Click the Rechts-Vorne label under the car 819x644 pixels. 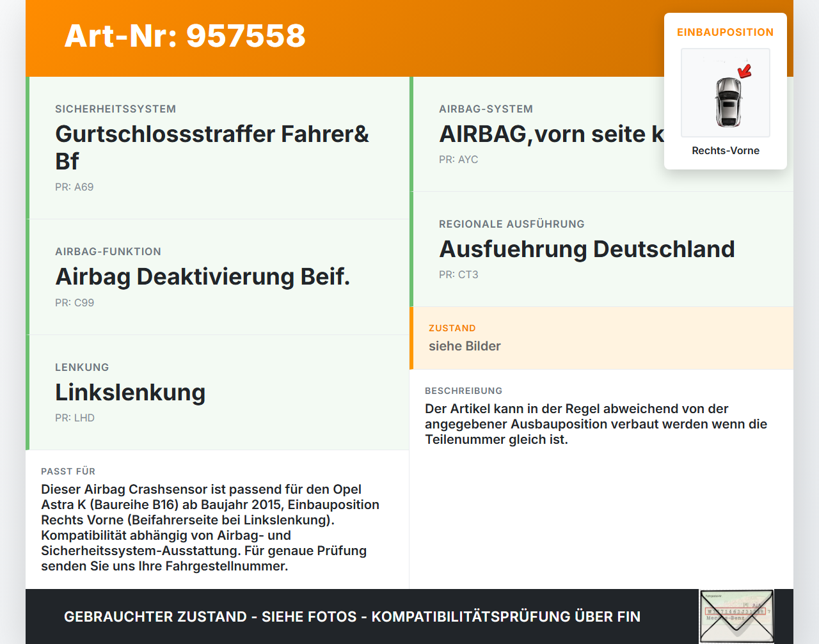(x=725, y=150)
